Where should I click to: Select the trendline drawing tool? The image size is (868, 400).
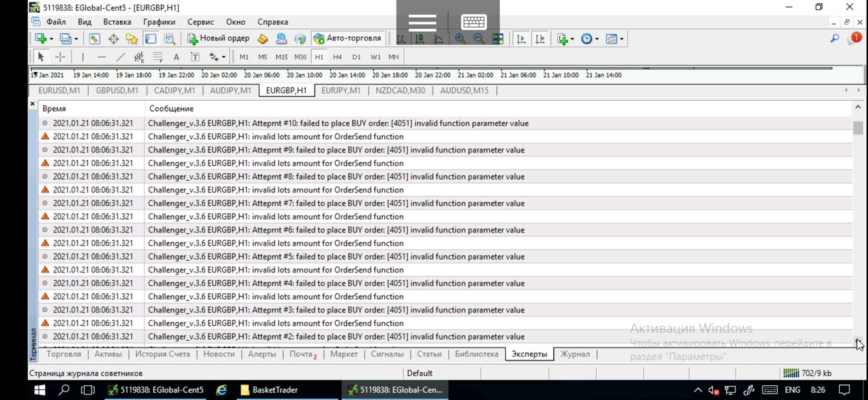[x=120, y=57]
